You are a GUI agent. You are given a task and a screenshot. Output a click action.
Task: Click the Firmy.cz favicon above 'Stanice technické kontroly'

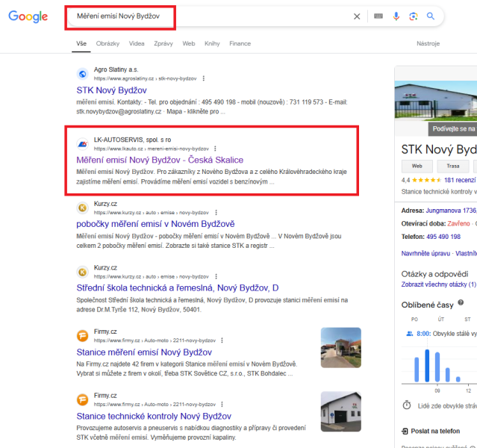pos(82,399)
